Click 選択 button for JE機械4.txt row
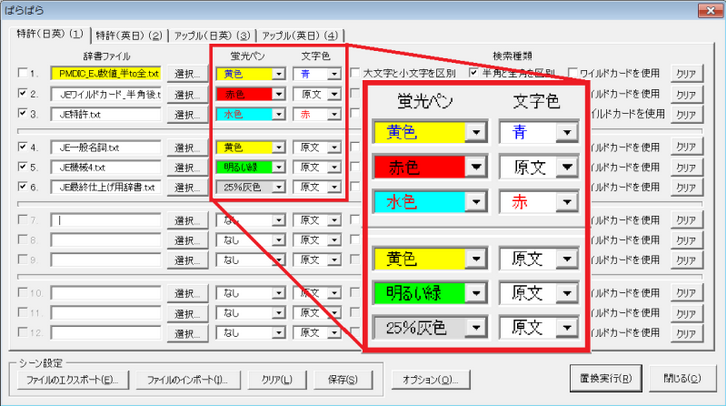 (186, 167)
